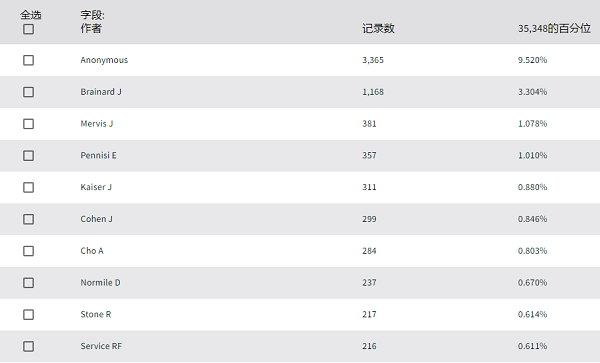Mark the Cohen J checkbox

28,219
